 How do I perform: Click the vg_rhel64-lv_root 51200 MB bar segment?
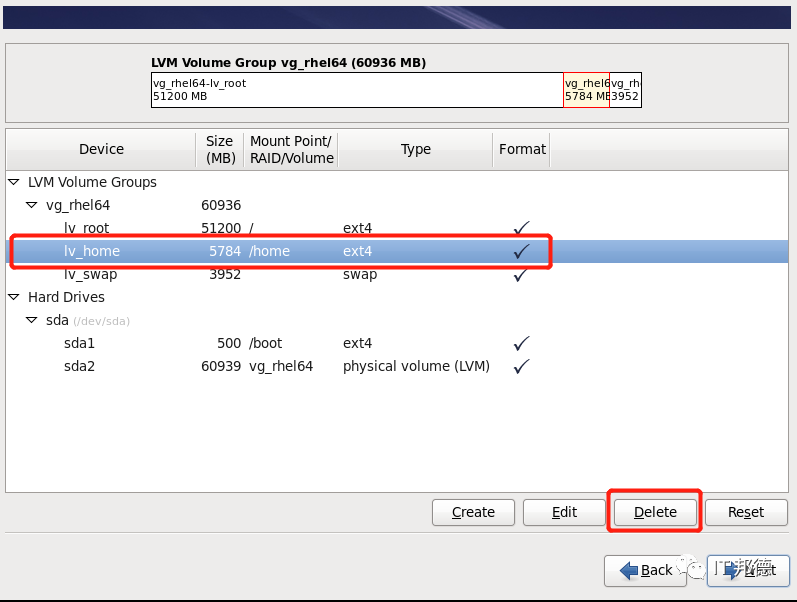coord(357,90)
